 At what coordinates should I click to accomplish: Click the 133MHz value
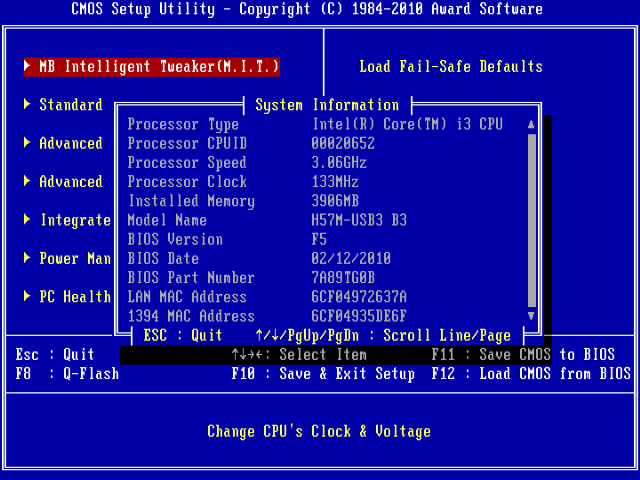335,182
